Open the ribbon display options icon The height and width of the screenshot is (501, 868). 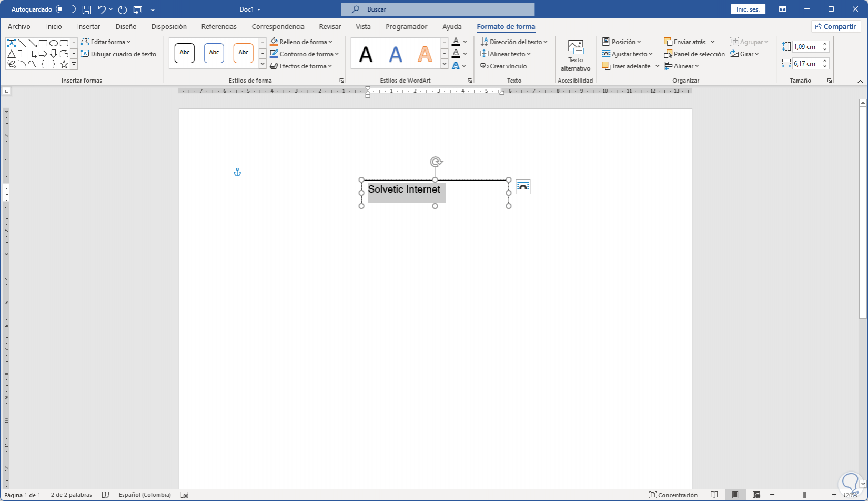pos(783,9)
